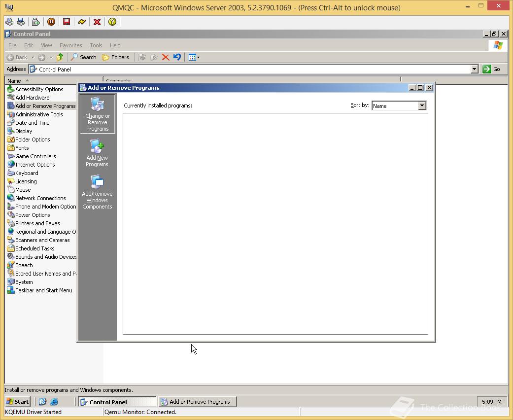Click the first disk icon in QMQC toolbar

[9, 22]
